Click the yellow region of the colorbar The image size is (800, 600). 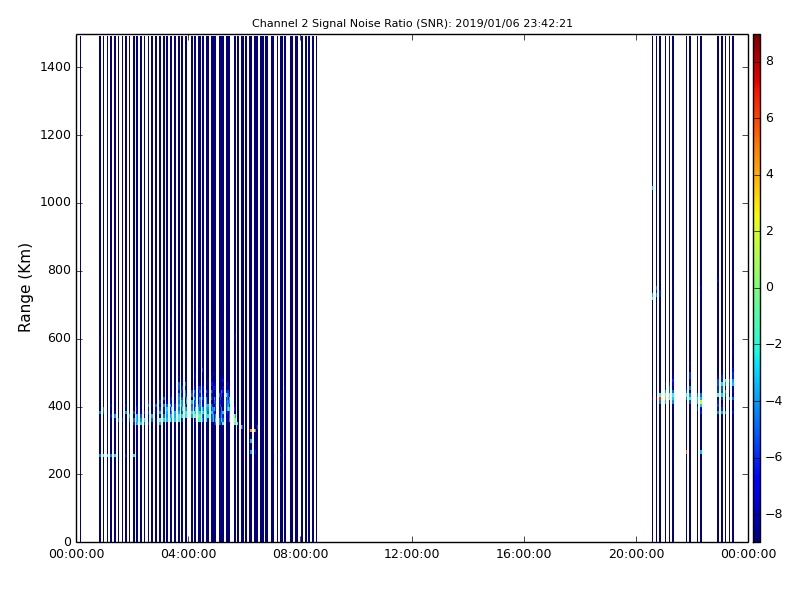pyautogui.click(x=757, y=212)
